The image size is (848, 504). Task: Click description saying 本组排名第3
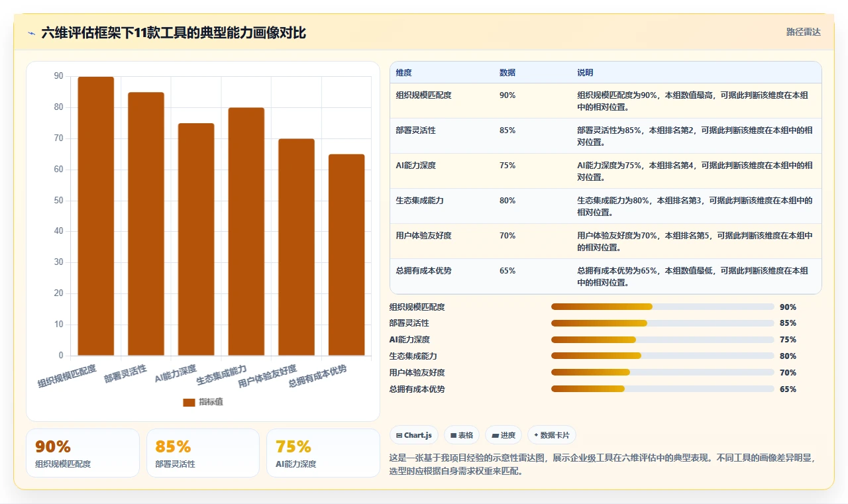pos(695,207)
